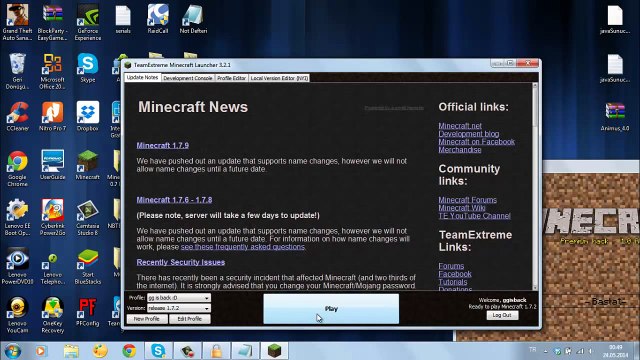Launch the CCleaner desktop shortcut
This screenshot has width=640, height=360.
click(17, 116)
